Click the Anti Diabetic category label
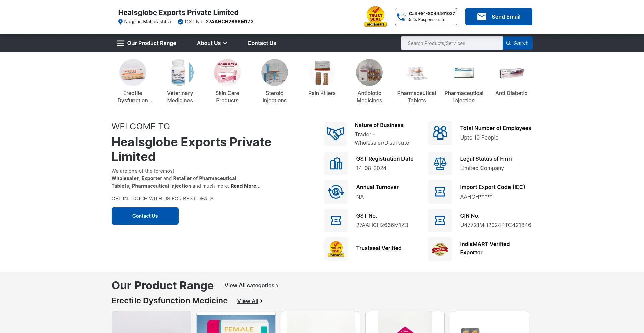Screen dimensions: 644x333 (511, 93)
